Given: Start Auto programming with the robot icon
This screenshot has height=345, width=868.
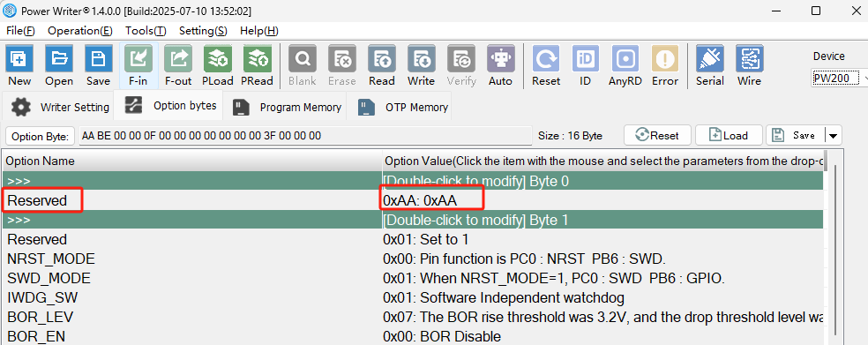Looking at the screenshot, I should [x=500, y=58].
